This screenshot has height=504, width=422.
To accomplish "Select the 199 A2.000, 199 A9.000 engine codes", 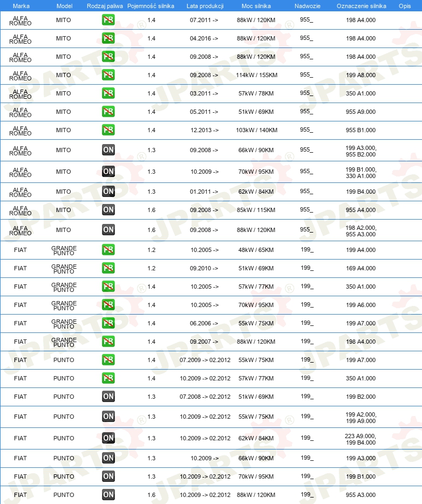I will click(x=360, y=418).
